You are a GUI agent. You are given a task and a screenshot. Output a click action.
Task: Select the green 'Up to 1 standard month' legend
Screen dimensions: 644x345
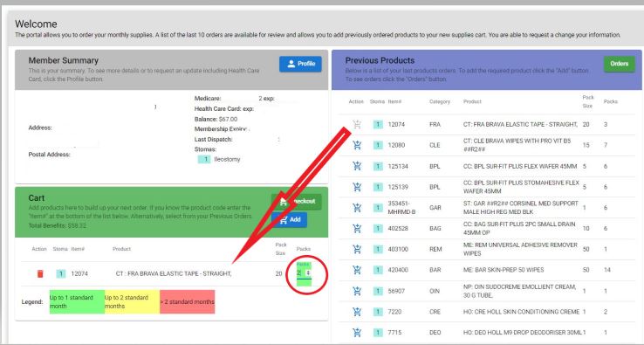(77, 302)
